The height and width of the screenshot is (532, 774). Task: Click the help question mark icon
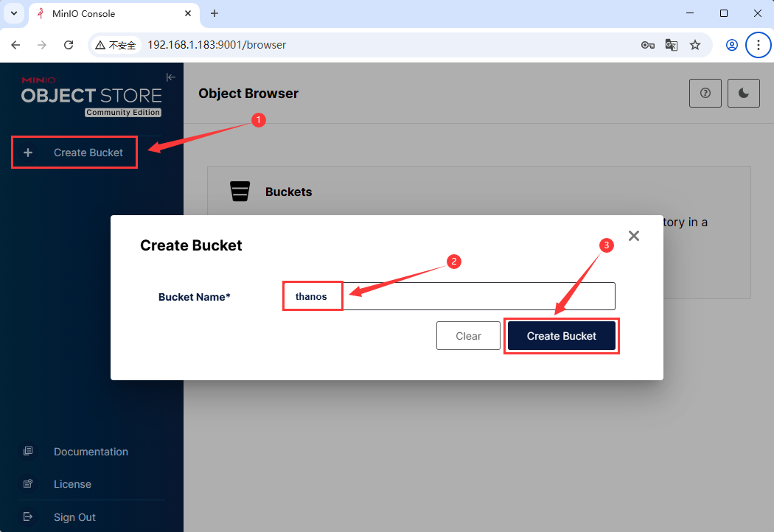705,94
